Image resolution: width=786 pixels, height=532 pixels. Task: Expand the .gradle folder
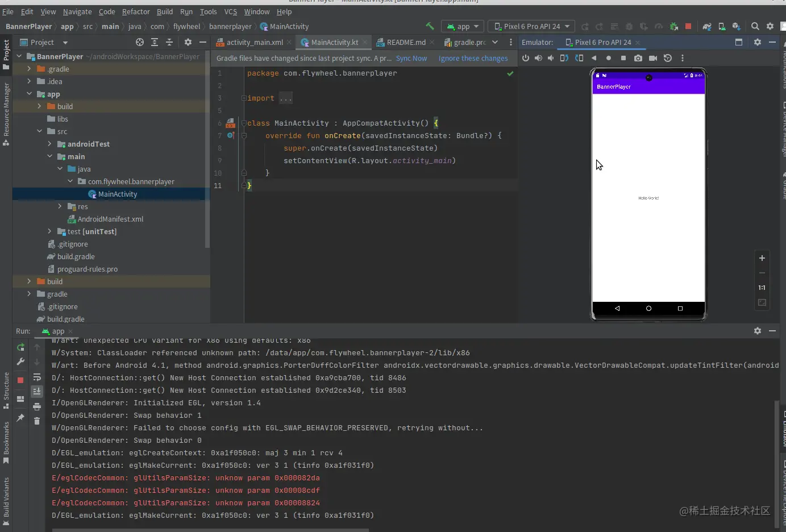(x=29, y=69)
